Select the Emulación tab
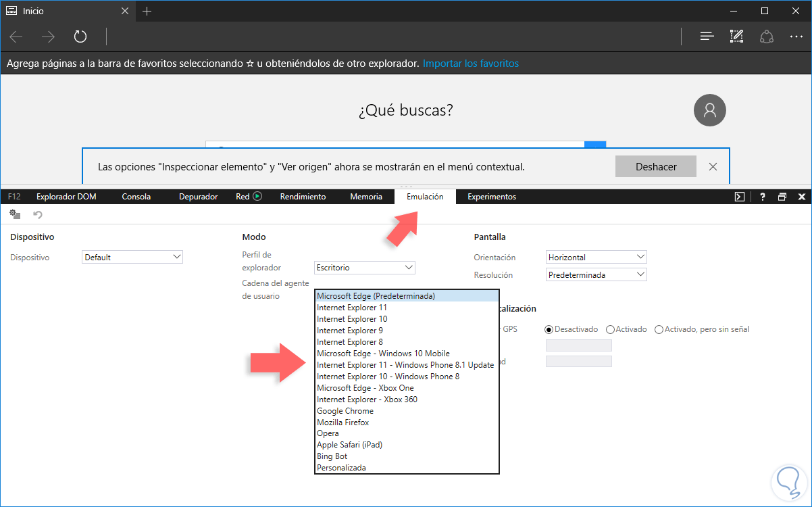812x507 pixels. pos(425,197)
